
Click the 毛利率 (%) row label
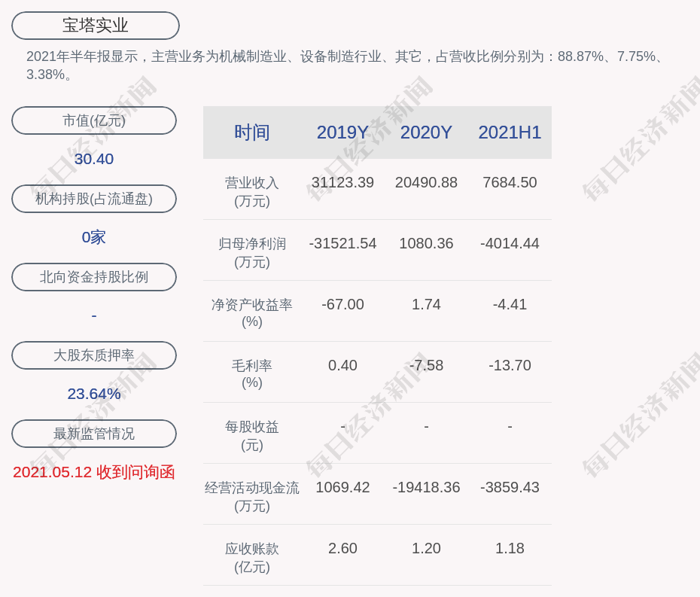[252, 374]
